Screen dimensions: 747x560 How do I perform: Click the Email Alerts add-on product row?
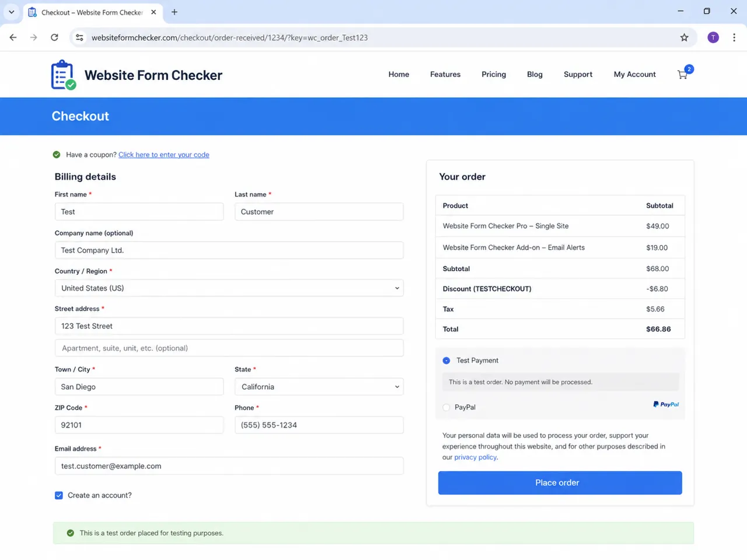coord(560,247)
